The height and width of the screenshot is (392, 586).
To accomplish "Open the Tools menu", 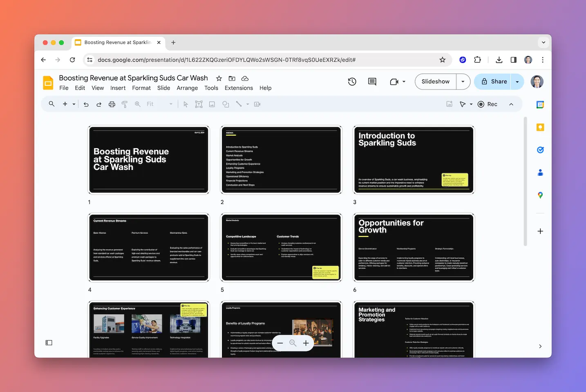I will (211, 88).
